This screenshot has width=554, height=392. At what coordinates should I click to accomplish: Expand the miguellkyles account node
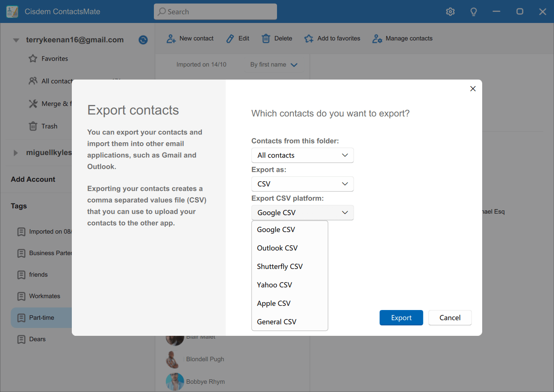tap(16, 153)
